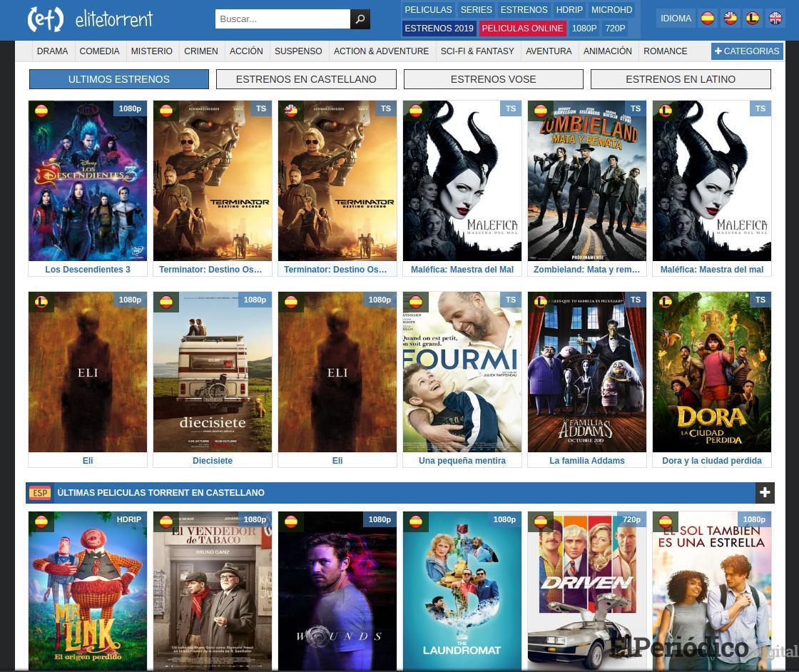The width and height of the screenshot is (799, 672).
Task: Open La familia Addams poster
Action: pos(587,372)
